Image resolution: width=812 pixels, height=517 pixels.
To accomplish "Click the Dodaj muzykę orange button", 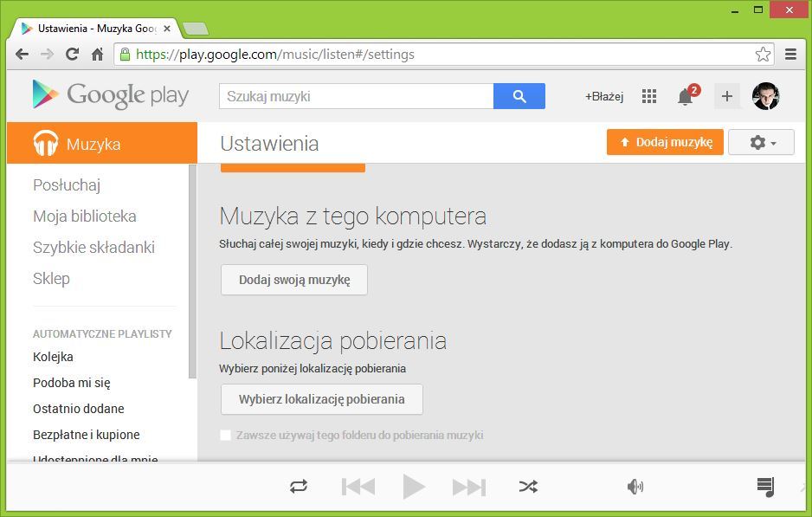I will (x=665, y=142).
